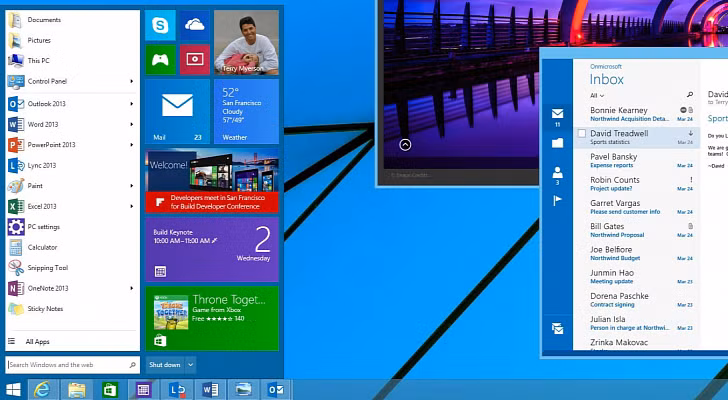Click the Windows Start button on the taskbar

click(13, 390)
